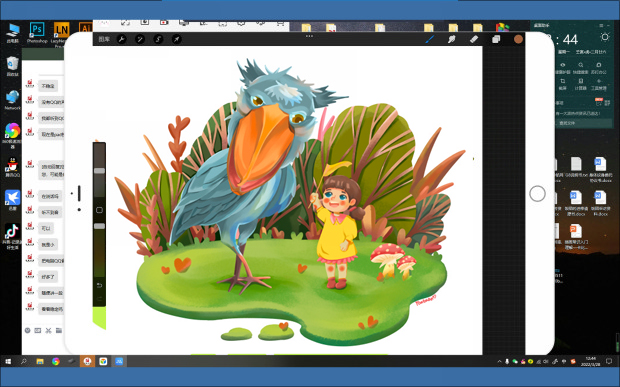Open the brown active color swatch
The height and width of the screenshot is (387, 620).
click(x=518, y=39)
